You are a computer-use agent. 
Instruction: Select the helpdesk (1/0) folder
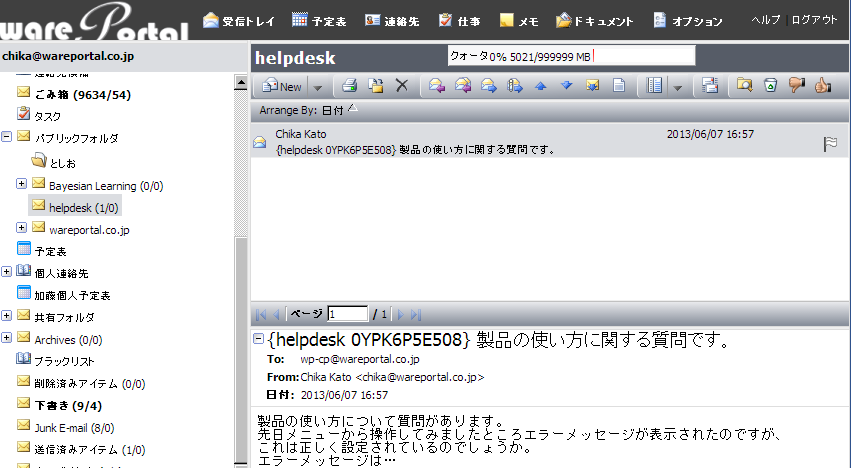tap(84, 207)
